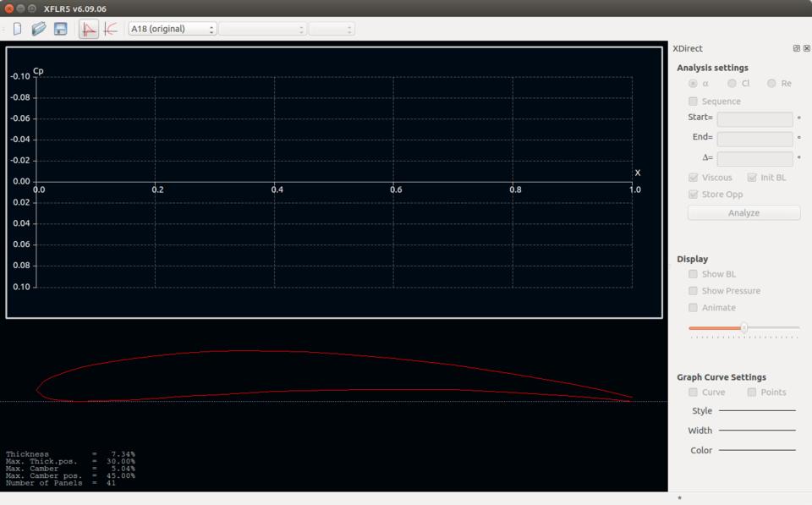Viewport: 812px width, 505px height.
Task: Click the Color line swatch
Action: tap(757, 451)
